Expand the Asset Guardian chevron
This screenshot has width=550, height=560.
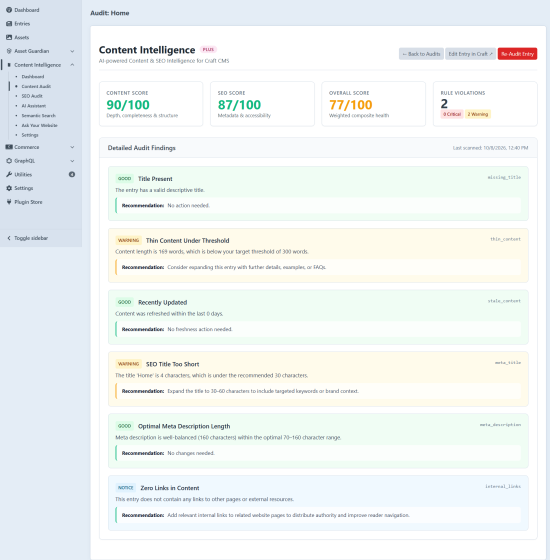72,51
